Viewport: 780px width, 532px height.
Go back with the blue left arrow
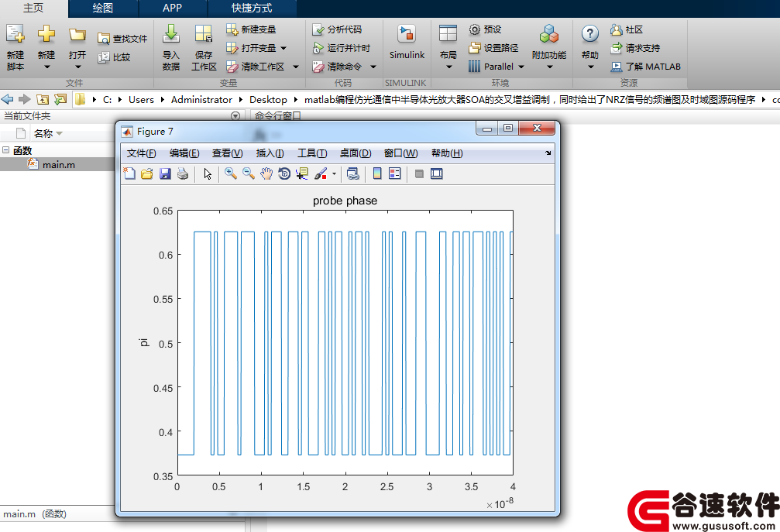(x=8, y=99)
